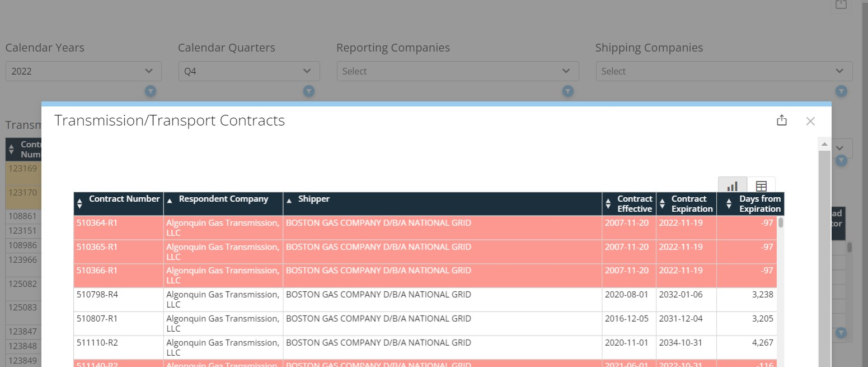Select contract 510366-R1 cell
The image size is (868, 367).
(x=119, y=276)
